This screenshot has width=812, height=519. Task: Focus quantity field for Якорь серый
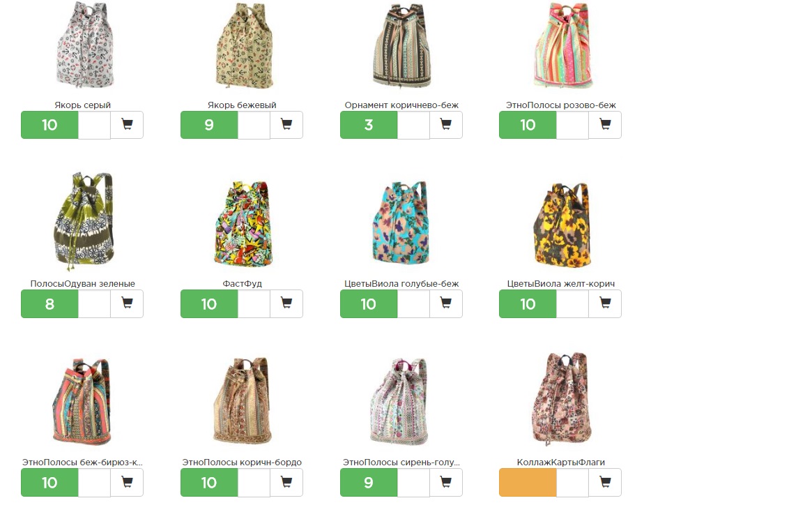[94, 125]
